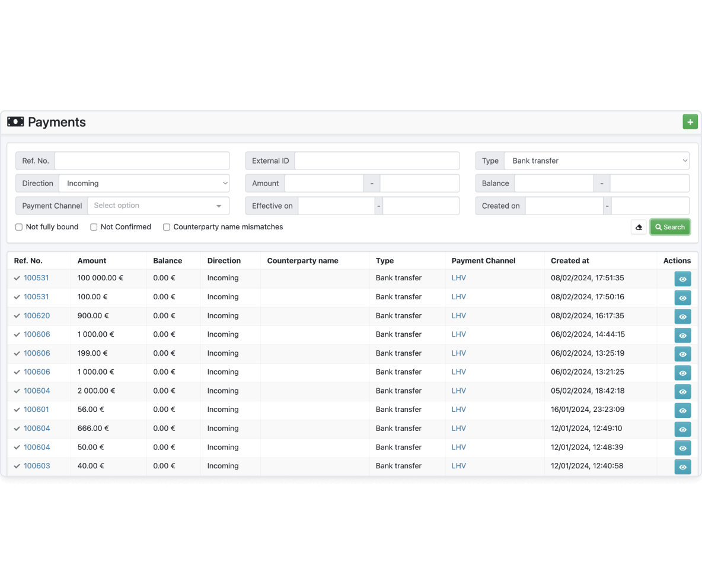Open reference link 100601

pos(36,410)
